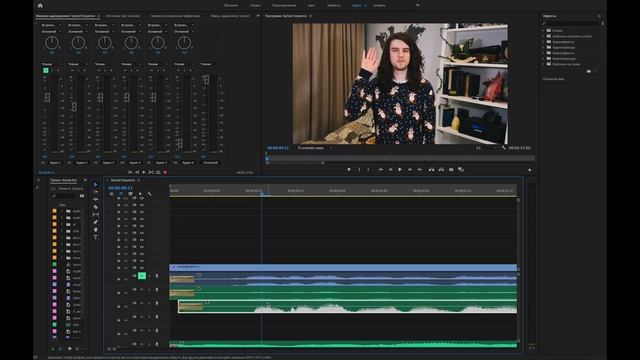
Task: Switch to the Эффекты workspace
Action: click(333, 6)
